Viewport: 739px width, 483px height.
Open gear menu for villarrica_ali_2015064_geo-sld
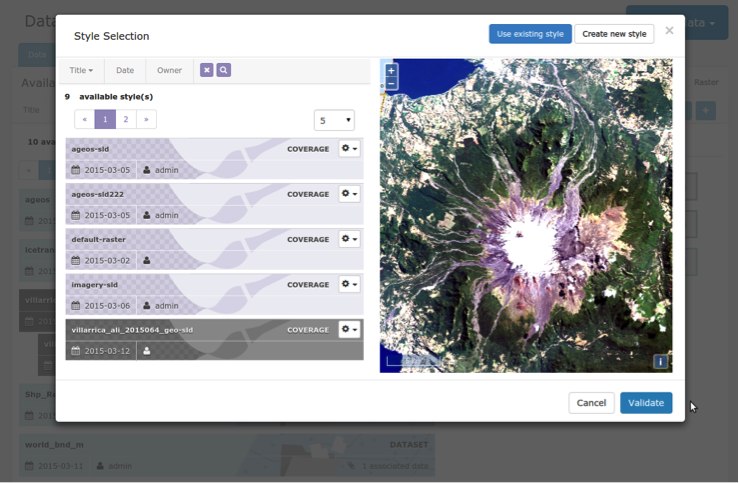coord(349,329)
